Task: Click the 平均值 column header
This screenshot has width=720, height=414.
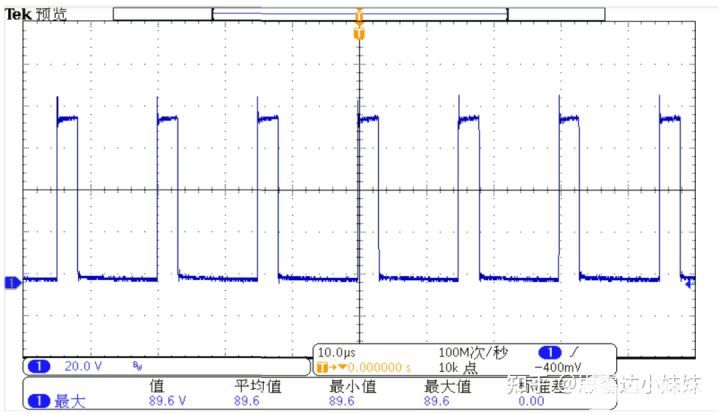Action: click(x=258, y=386)
